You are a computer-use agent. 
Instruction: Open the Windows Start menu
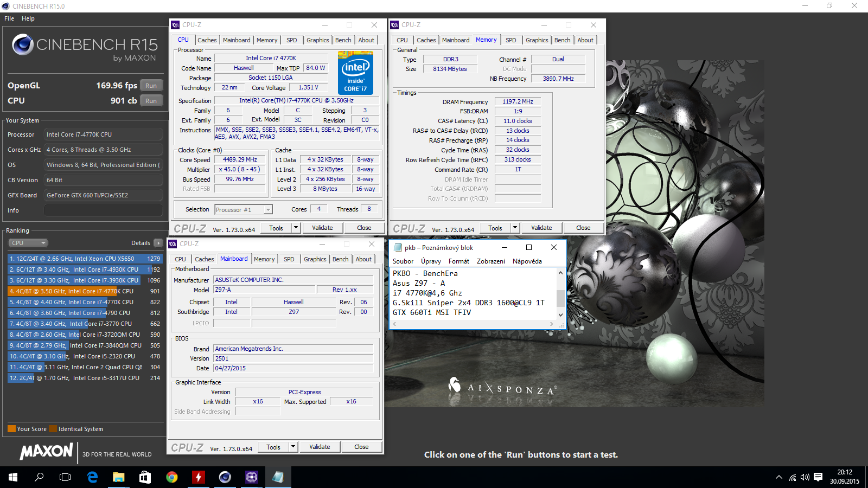13,477
